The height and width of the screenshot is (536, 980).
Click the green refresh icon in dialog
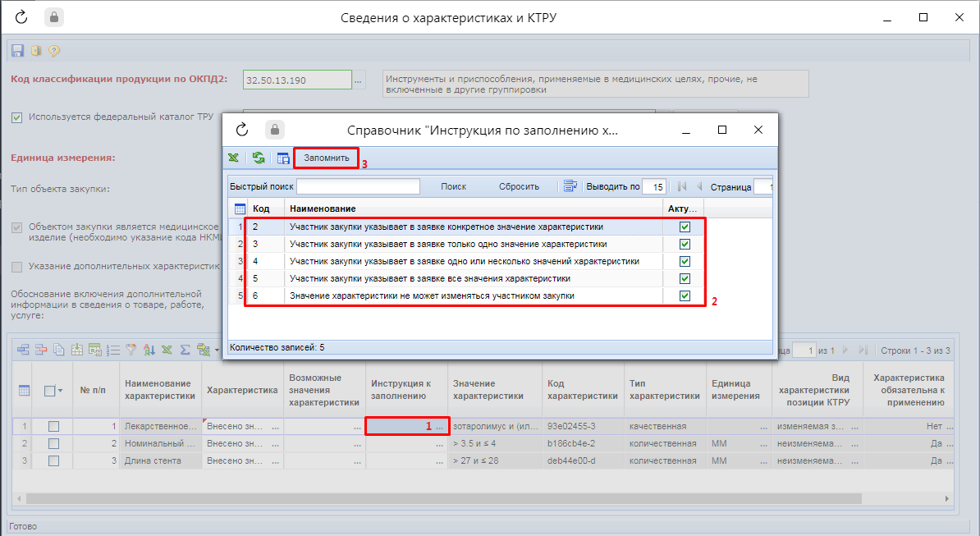coord(259,158)
